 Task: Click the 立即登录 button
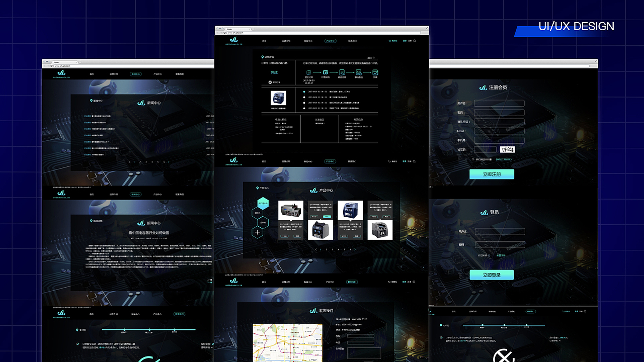point(492,275)
